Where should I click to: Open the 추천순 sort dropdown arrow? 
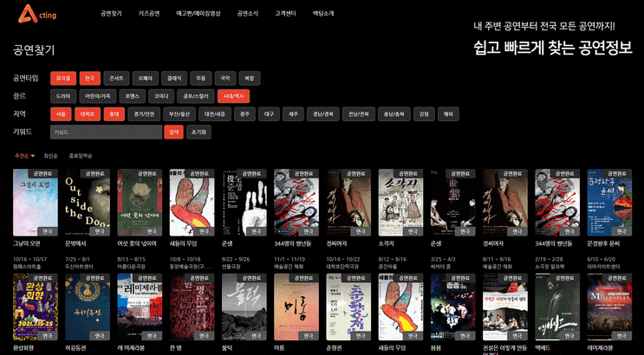click(x=33, y=156)
